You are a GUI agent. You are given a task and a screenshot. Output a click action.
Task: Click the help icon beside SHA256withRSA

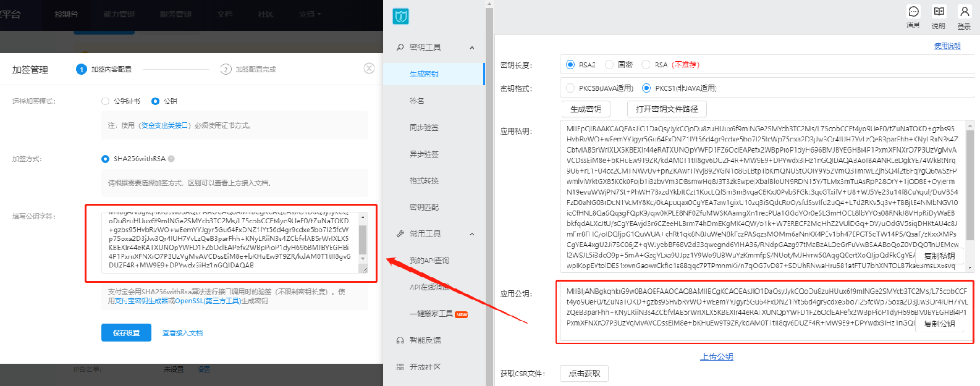(x=171, y=159)
